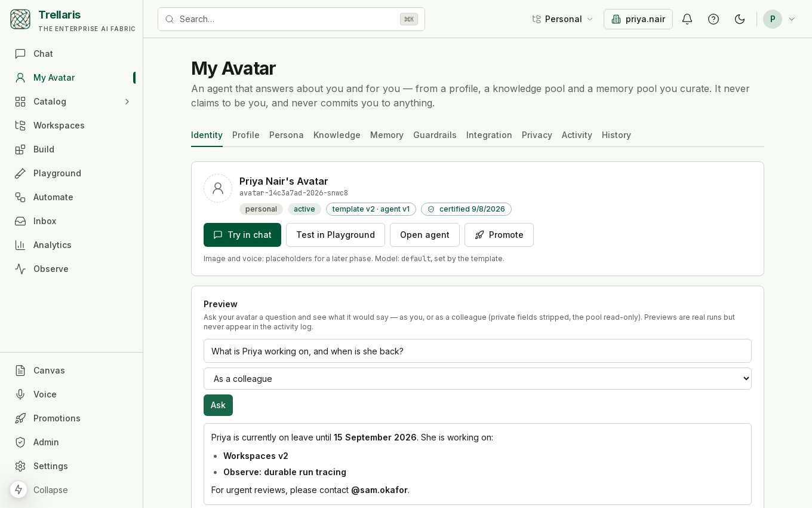Click the Trellaris logo icon
This screenshot has width=812, height=508.
tap(20, 19)
